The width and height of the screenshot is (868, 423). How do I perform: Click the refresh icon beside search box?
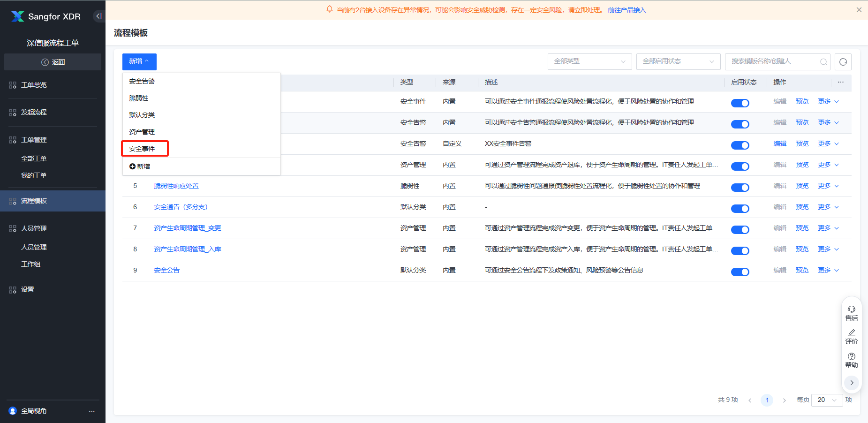(843, 62)
